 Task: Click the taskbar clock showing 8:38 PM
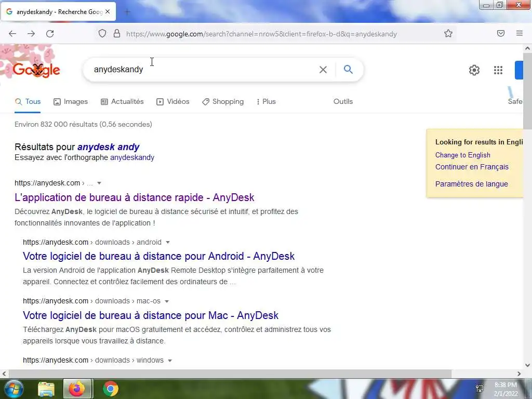[x=506, y=389]
